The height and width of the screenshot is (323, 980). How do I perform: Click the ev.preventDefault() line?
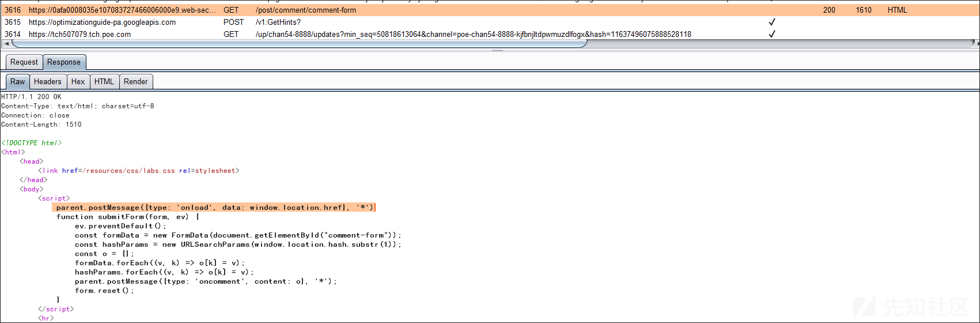point(120,226)
